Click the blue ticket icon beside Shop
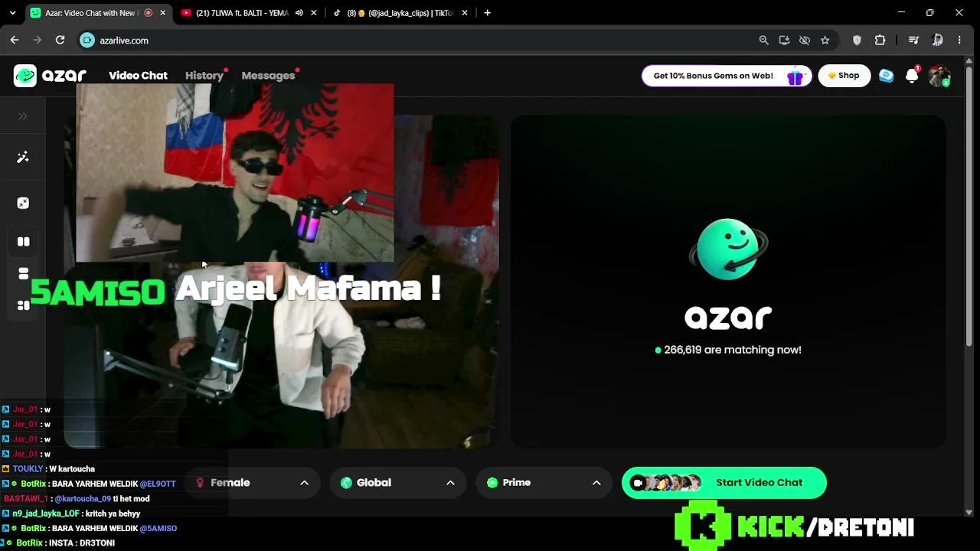 [886, 76]
